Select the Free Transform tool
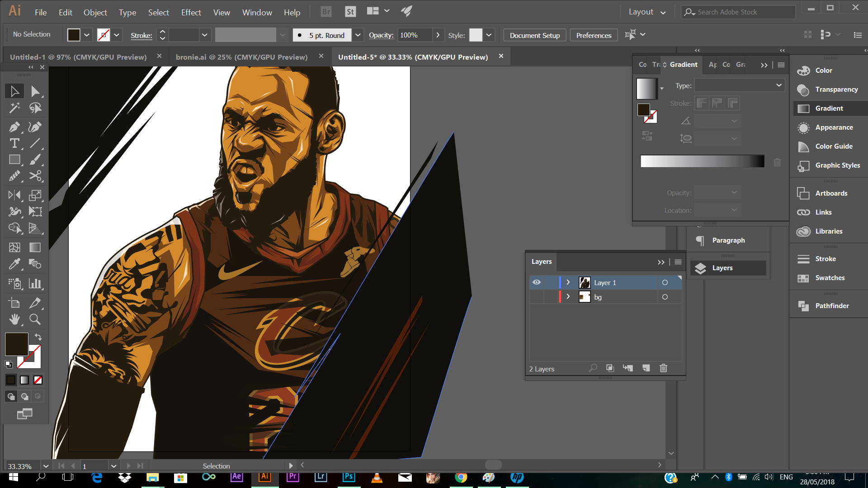This screenshot has width=868, height=488. 35,211
